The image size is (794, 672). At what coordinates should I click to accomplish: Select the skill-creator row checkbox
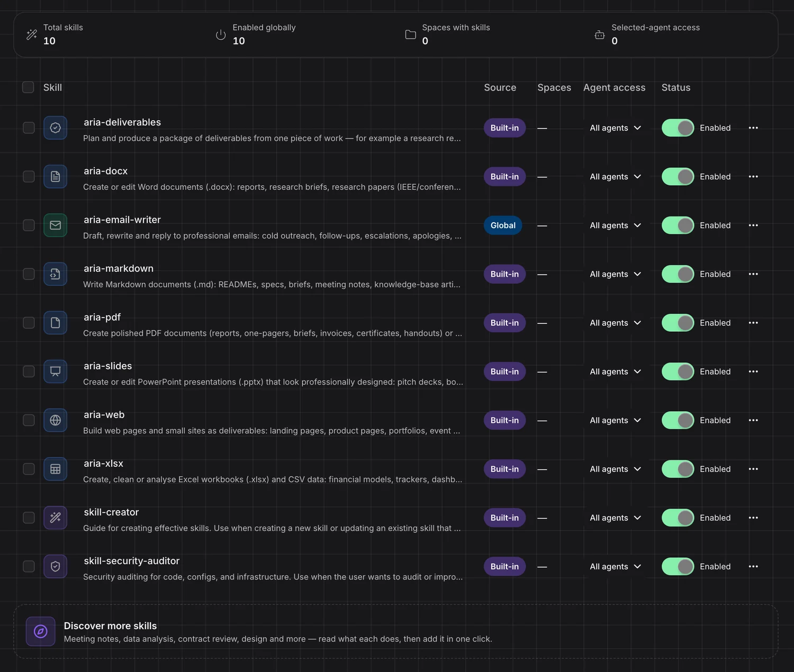click(29, 517)
